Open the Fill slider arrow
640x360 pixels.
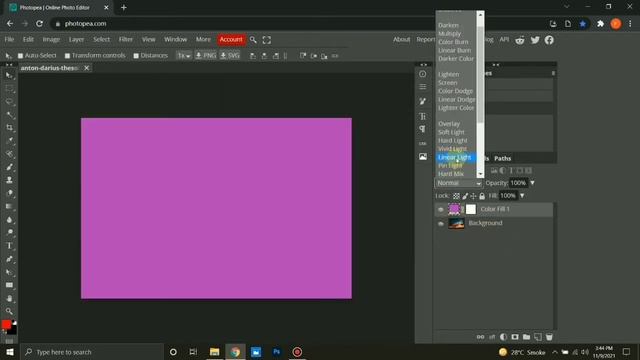[x=522, y=196]
